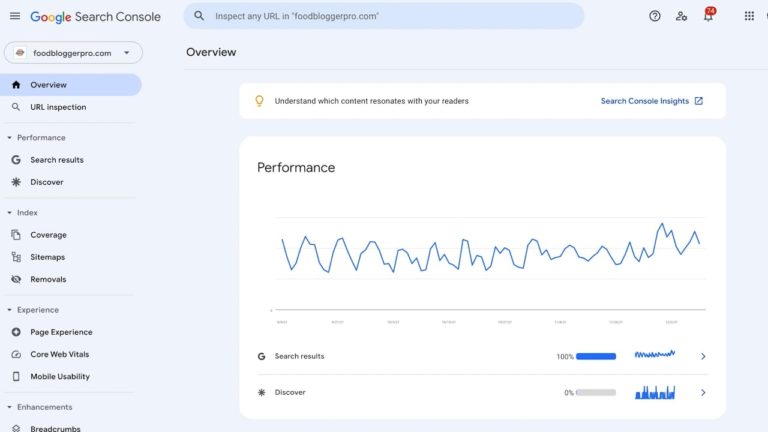Collapse the Experience sidebar section
The height and width of the screenshot is (432, 768).
point(9,310)
